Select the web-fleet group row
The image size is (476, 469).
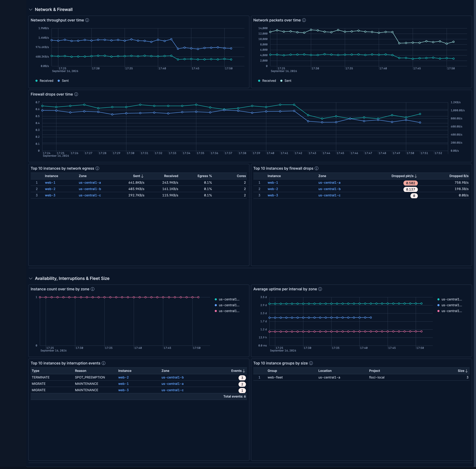361,378
